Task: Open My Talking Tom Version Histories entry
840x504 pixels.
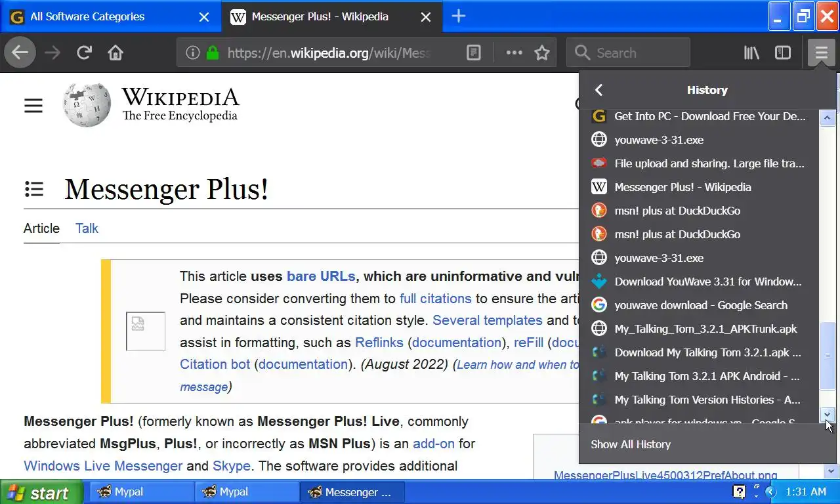Action: (699, 400)
